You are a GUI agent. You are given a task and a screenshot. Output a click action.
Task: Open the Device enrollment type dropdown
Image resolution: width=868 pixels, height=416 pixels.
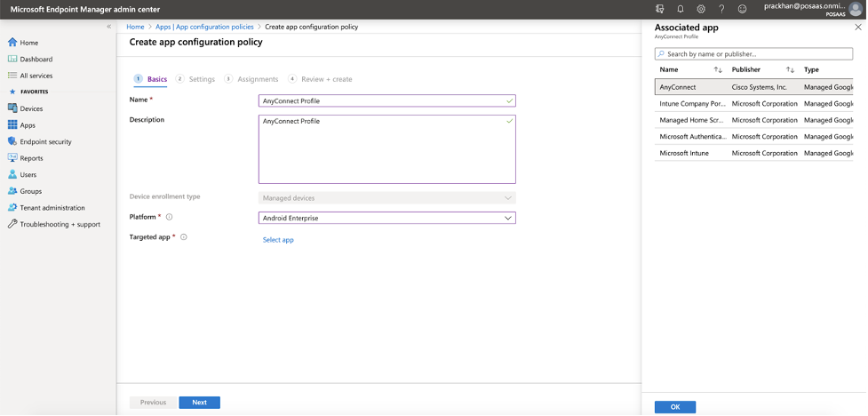tap(387, 197)
